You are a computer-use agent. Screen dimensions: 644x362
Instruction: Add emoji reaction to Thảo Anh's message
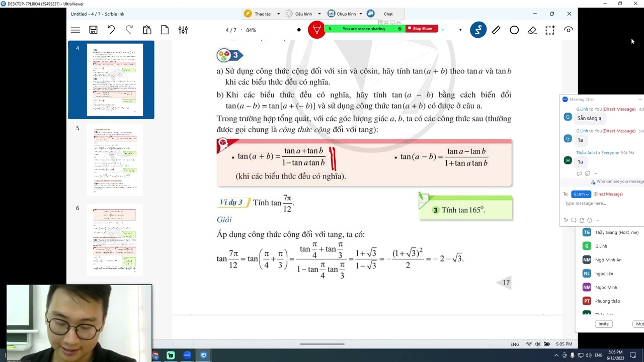587,173
